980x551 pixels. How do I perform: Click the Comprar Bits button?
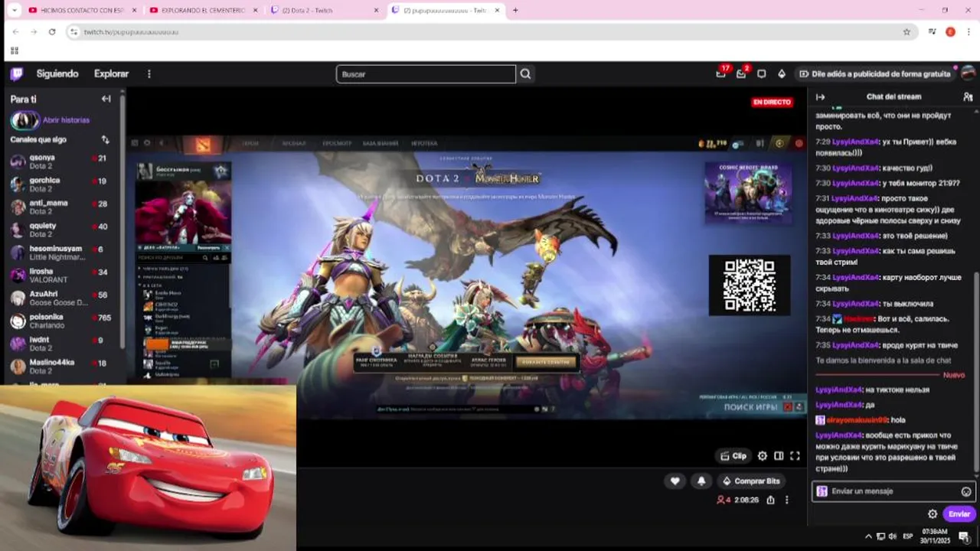751,481
